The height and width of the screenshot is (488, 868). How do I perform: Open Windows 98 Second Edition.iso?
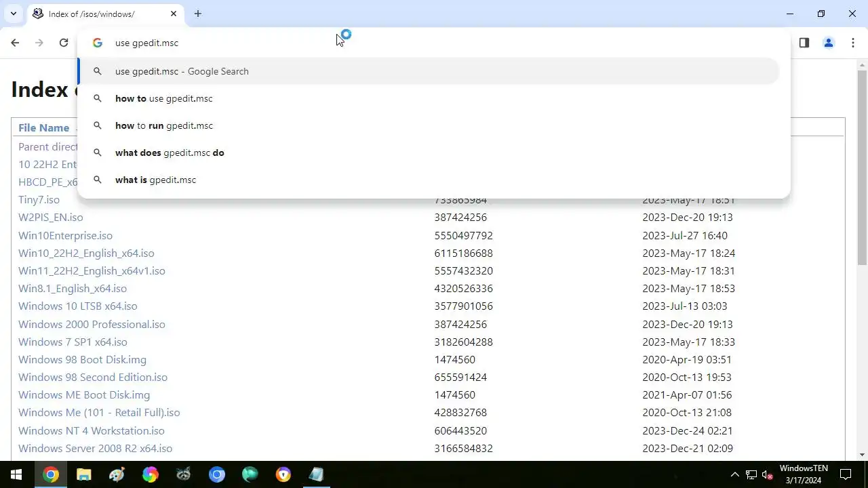point(93,377)
